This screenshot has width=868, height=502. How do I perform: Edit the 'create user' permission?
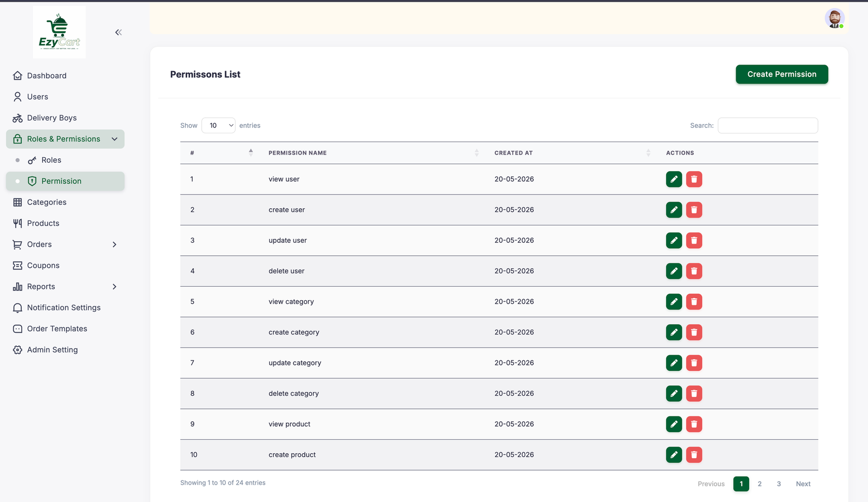[x=674, y=210]
